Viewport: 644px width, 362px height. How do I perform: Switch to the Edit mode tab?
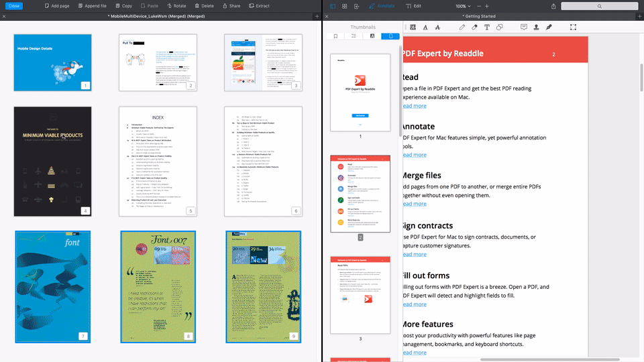414,6
